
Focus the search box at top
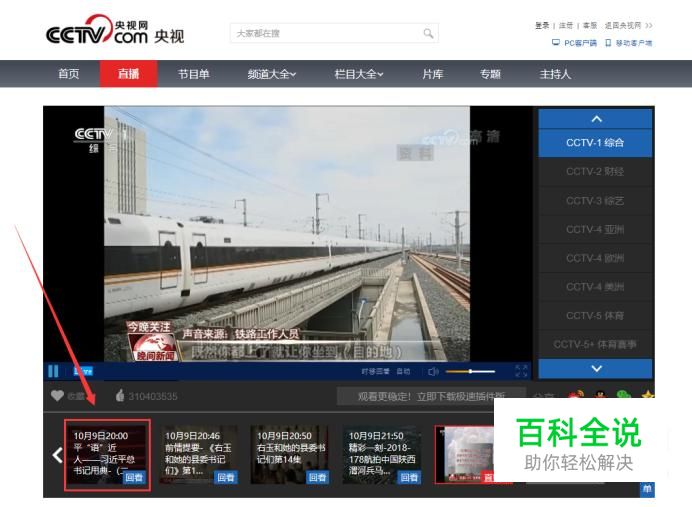point(334,33)
